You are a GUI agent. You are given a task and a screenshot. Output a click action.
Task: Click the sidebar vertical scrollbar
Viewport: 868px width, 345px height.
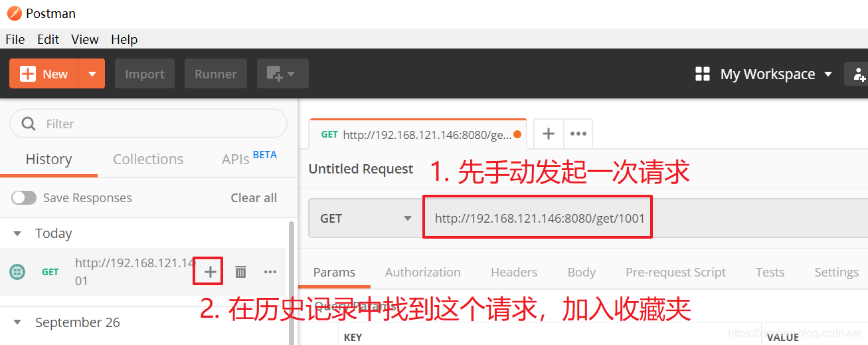pos(291,283)
